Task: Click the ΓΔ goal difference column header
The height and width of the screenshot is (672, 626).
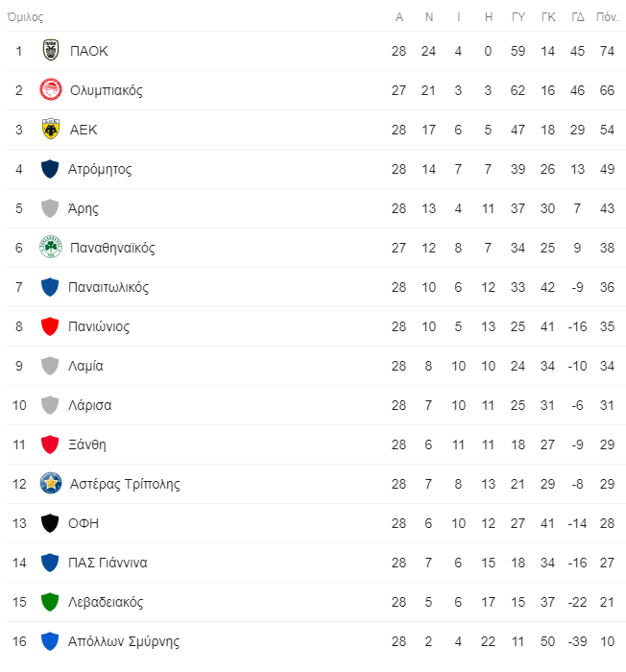Action: click(x=578, y=17)
